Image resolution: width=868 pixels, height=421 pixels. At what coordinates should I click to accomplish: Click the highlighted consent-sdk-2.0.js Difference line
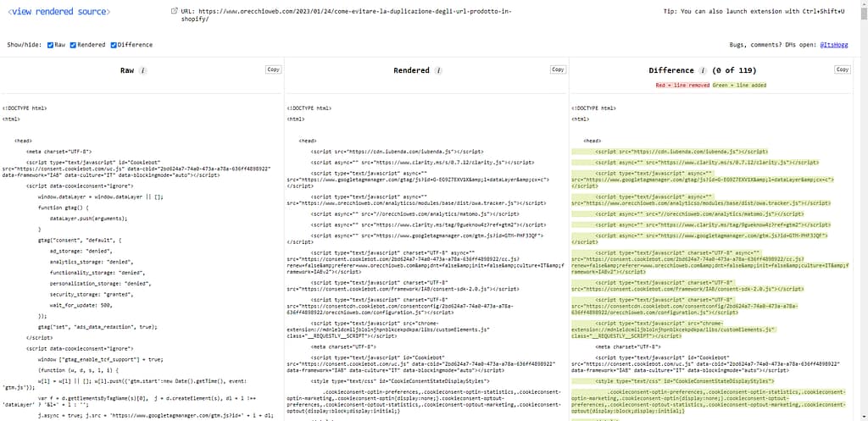[687, 285]
